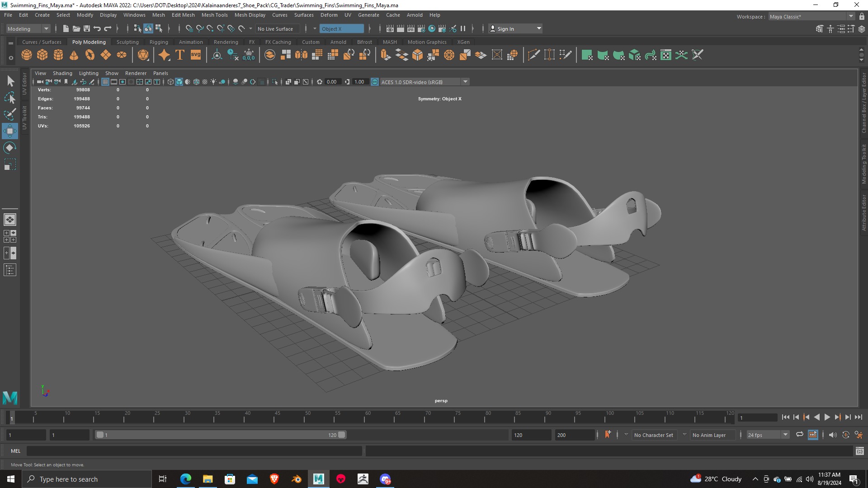Click the undo arrow in status line
Viewport: 868px width, 488px height.
pyautogui.click(x=97, y=28)
